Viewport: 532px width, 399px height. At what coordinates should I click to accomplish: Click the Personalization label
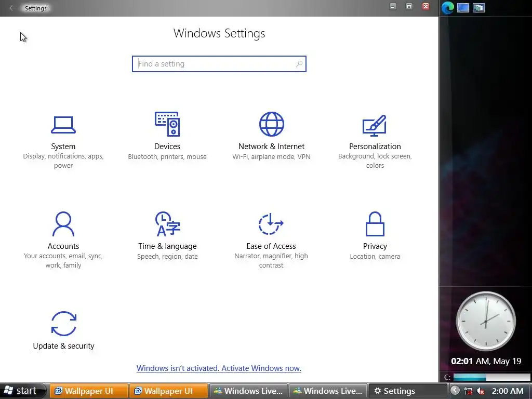pos(375,146)
